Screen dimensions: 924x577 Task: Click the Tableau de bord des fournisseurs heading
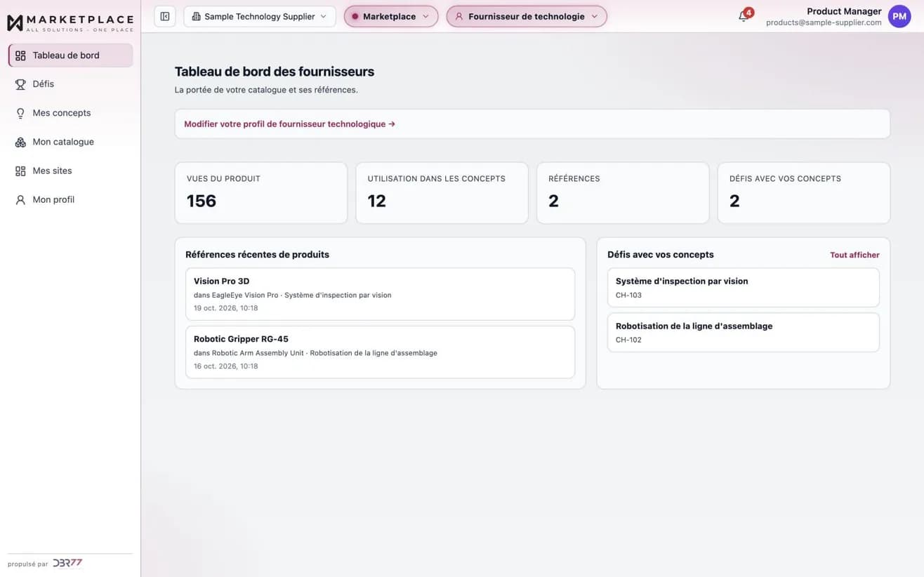coord(275,72)
